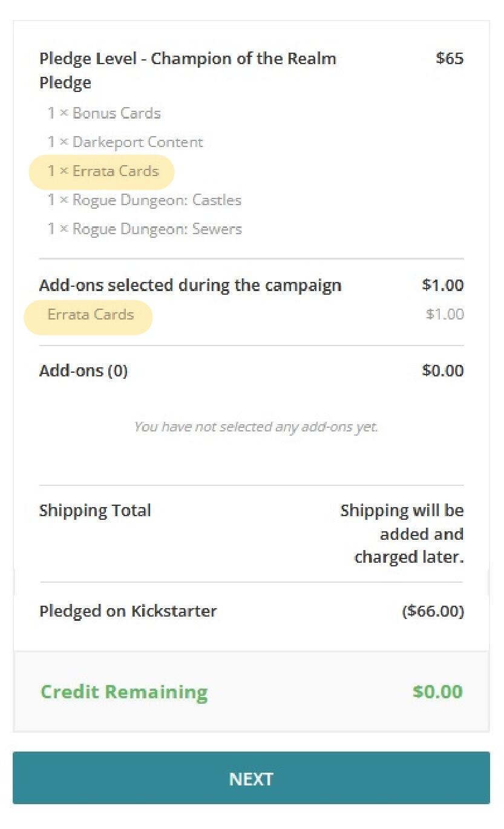The width and height of the screenshot is (504, 829).
Task: Select the 1 × Darkeport Content item
Action: pos(125,142)
